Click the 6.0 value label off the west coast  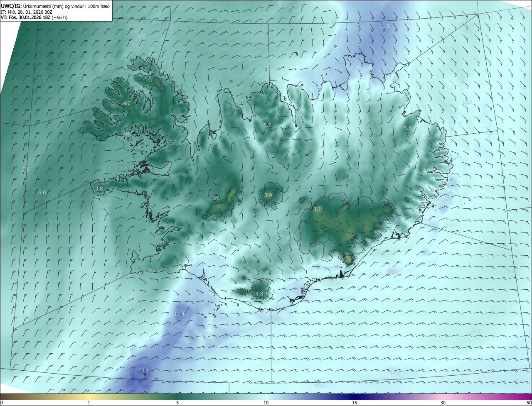pyautogui.click(x=42, y=193)
